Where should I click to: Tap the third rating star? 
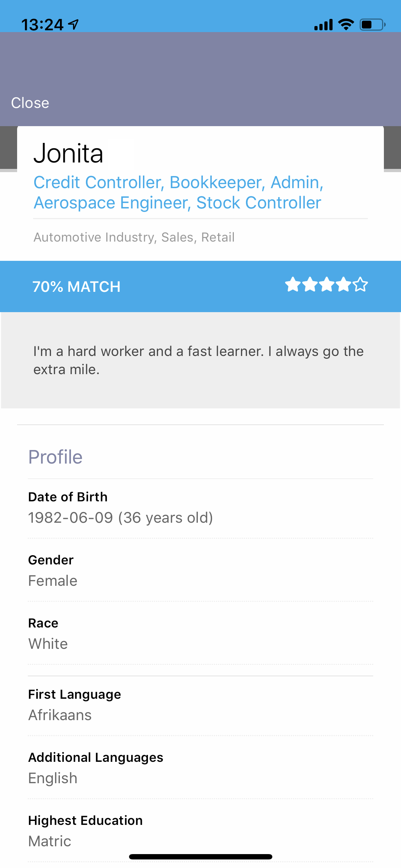click(327, 285)
